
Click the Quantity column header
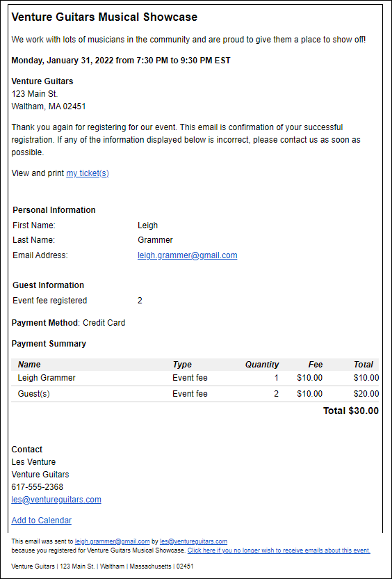pos(262,365)
